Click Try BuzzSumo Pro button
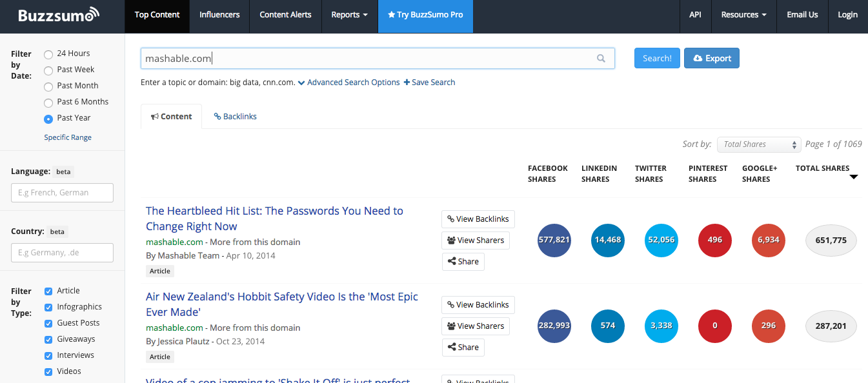868x383 pixels. pyautogui.click(x=425, y=15)
